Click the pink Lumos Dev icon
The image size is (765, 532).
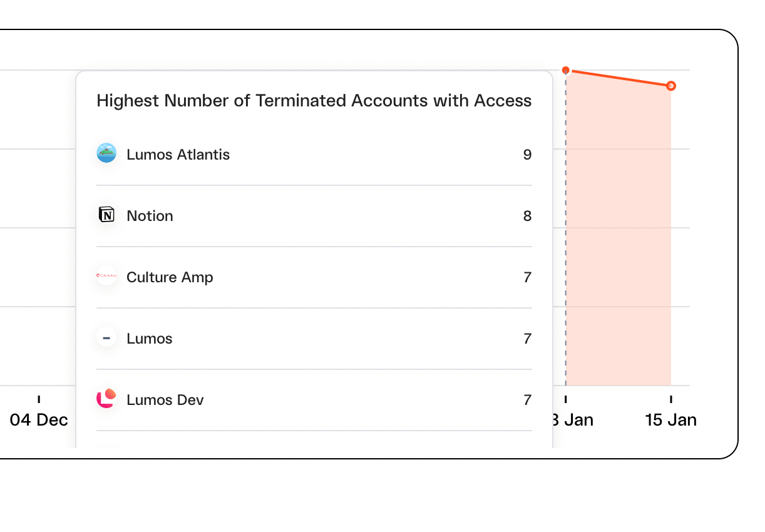(106, 399)
